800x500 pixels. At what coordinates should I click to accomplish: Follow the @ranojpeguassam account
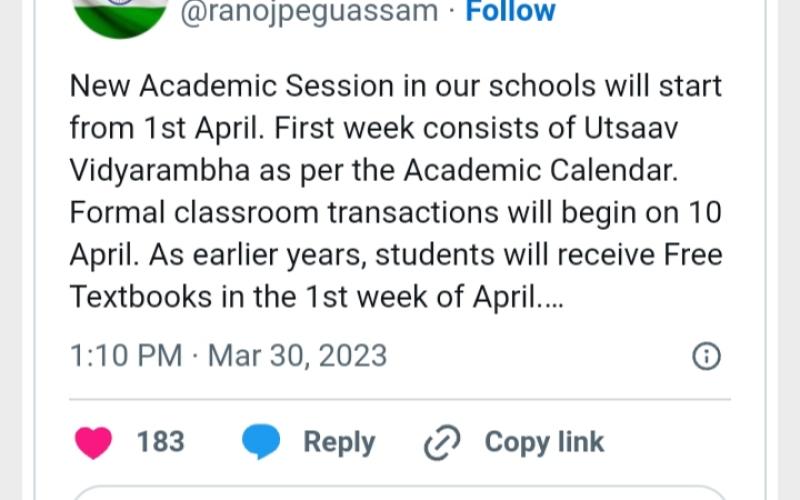[510, 11]
